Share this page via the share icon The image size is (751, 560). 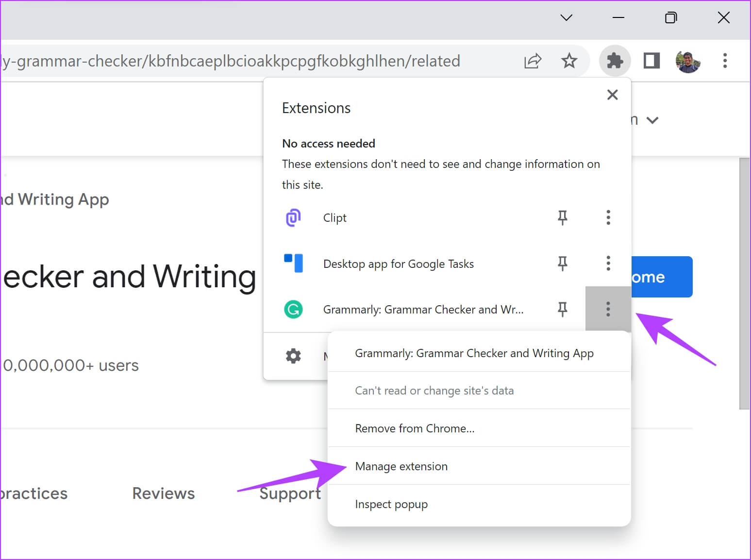[533, 61]
